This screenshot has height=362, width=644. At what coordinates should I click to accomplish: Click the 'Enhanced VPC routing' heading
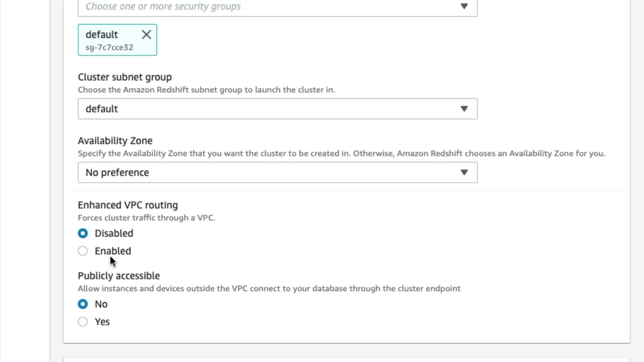(x=128, y=205)
